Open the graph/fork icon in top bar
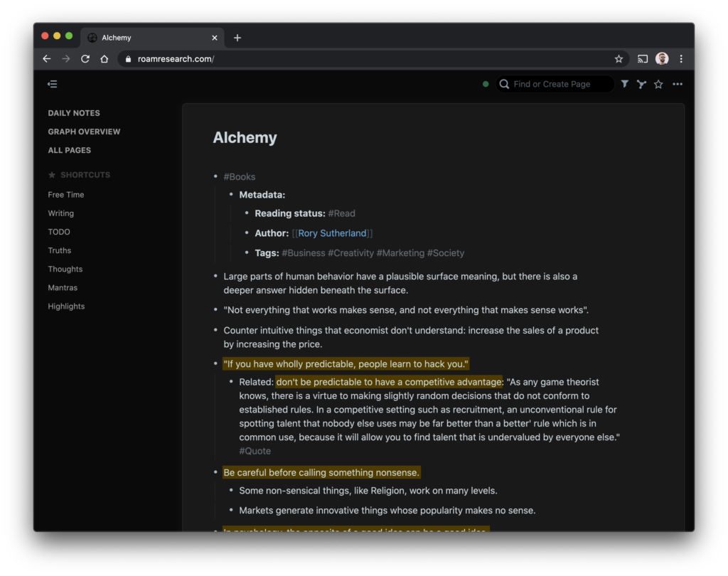 click(x=641, y=84)
